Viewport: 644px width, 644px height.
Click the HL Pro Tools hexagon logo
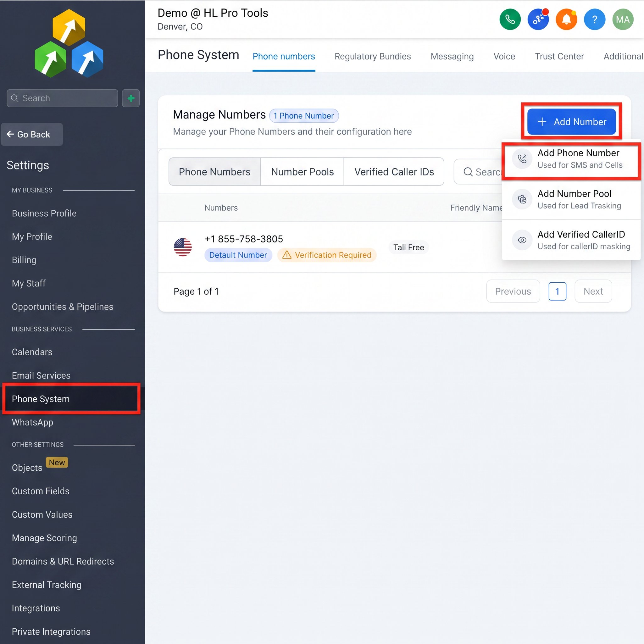69,43
